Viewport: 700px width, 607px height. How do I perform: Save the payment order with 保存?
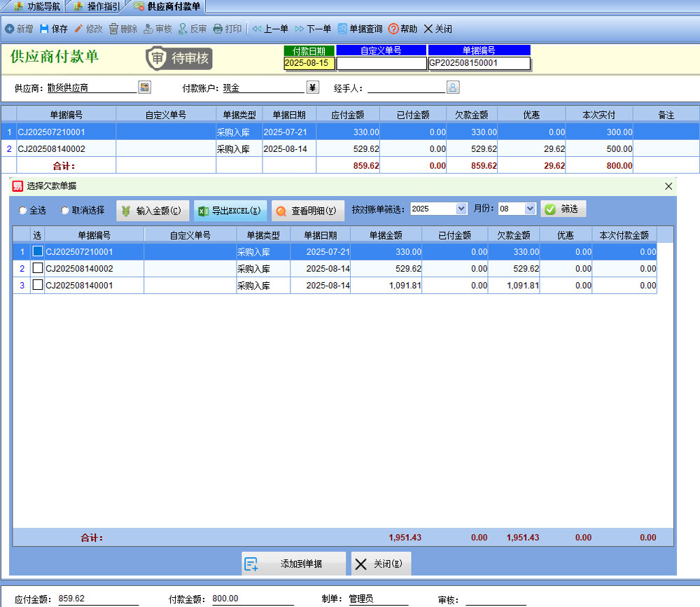point(45,29)
